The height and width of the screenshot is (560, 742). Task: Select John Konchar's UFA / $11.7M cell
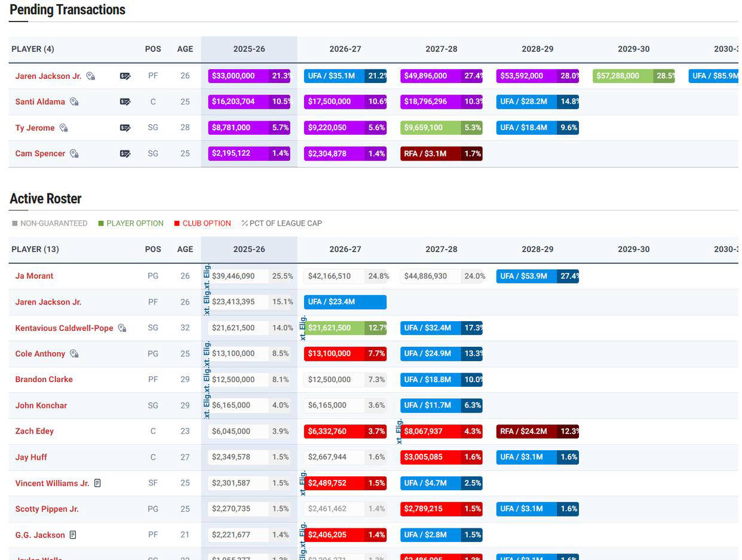(x=441, y=405)
